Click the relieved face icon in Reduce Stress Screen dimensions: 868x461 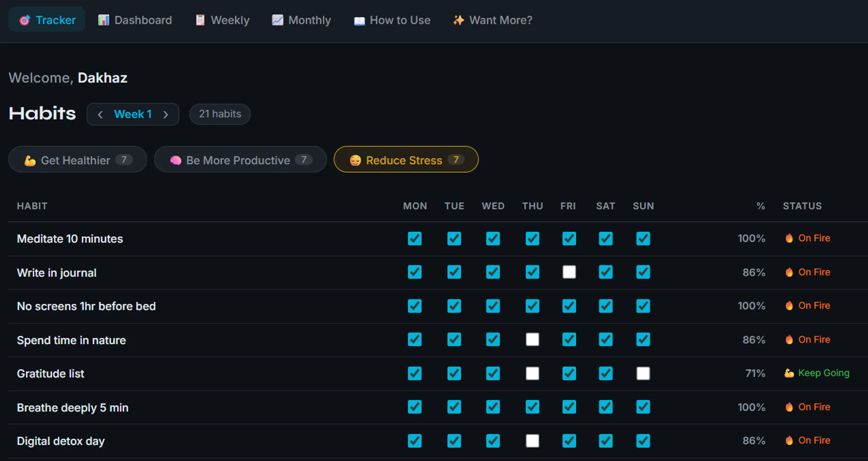[355, 160]
